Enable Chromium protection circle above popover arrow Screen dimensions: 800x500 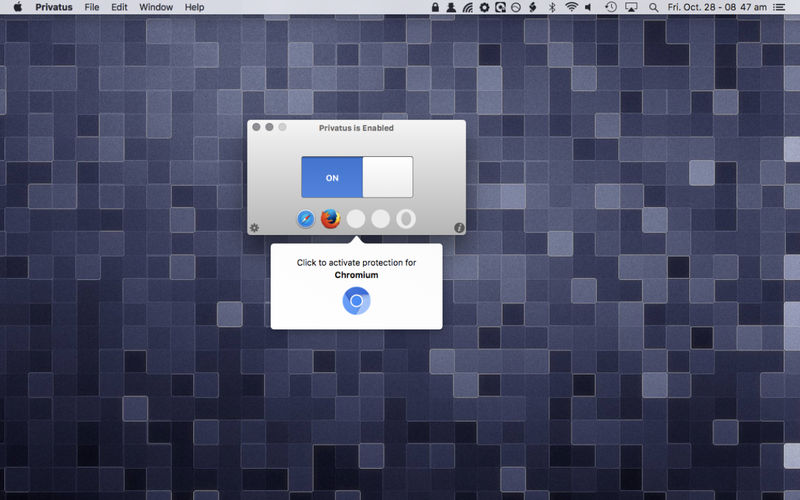pos(356,219)
